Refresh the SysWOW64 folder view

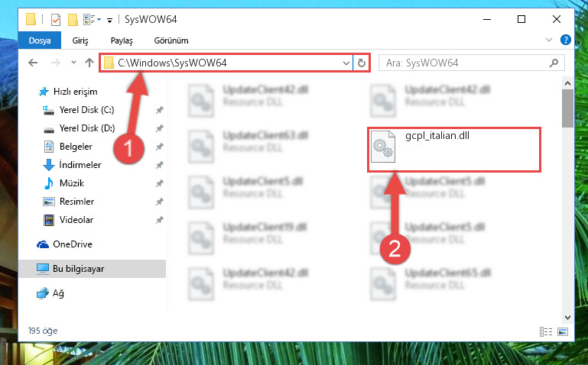(x=361, y=63)
